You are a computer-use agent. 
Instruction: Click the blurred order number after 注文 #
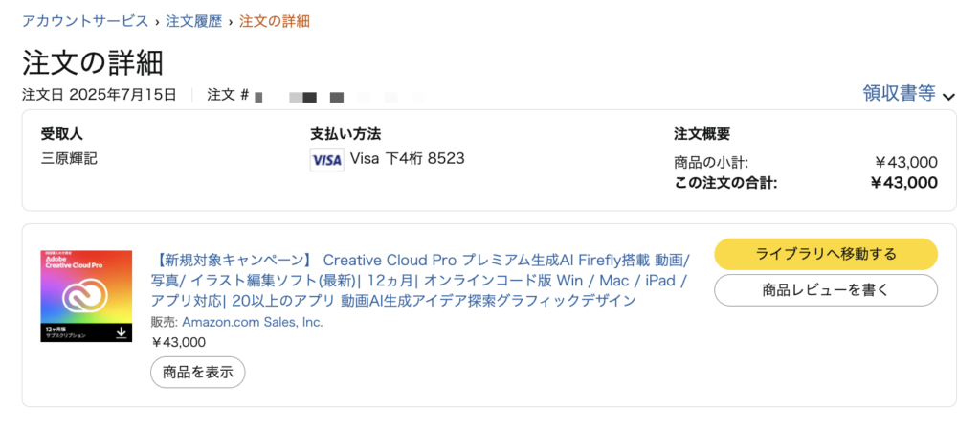click(341, 97)
